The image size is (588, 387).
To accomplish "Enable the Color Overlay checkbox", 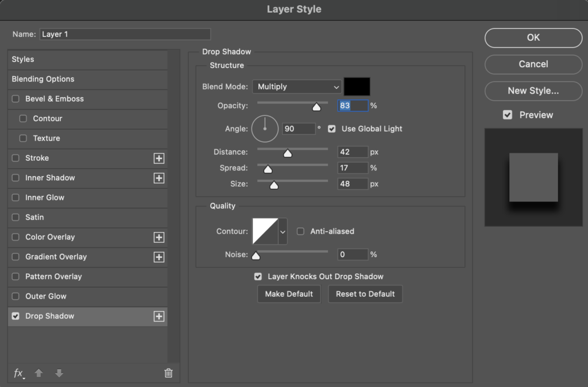I will [x=16, y=237].
